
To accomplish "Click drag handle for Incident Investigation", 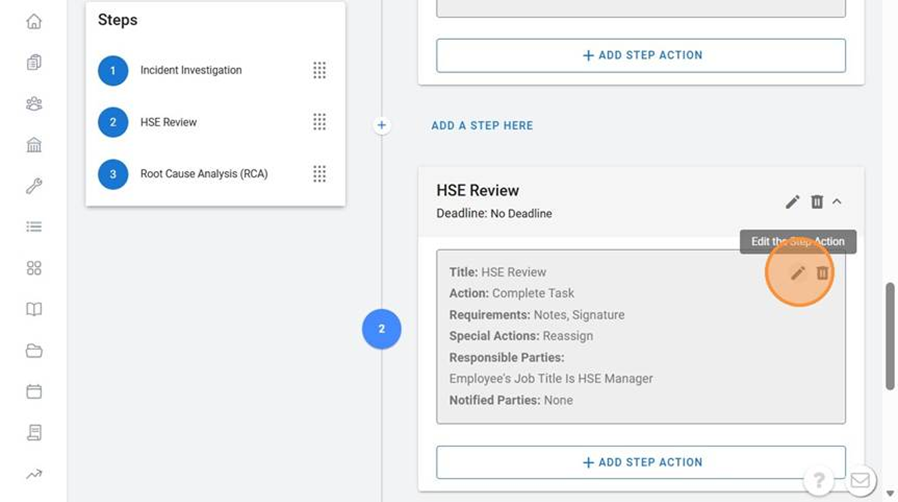I will (x=319, y=70).
